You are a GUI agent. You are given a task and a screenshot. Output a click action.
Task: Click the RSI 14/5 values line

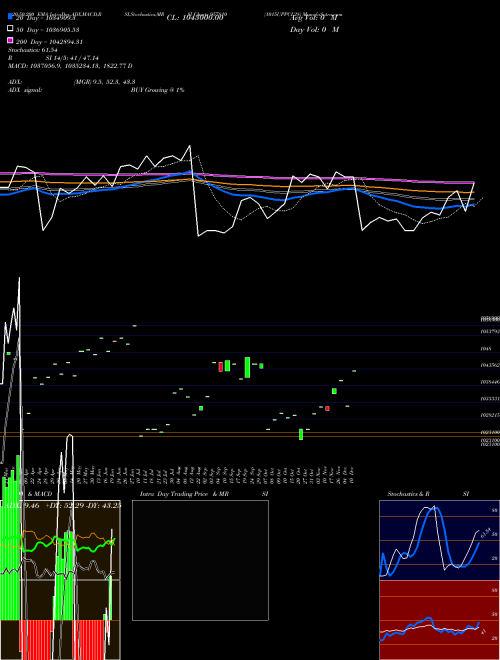[x=53, y=58]
